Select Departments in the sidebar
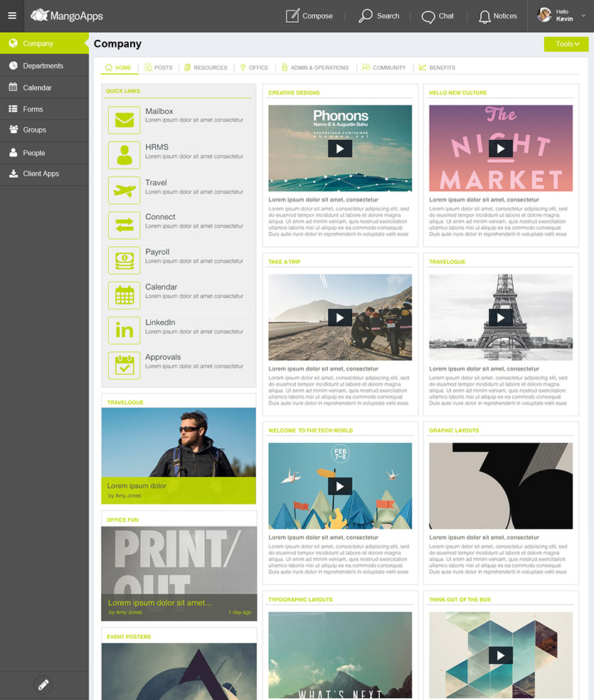 (x=44, y=65)
